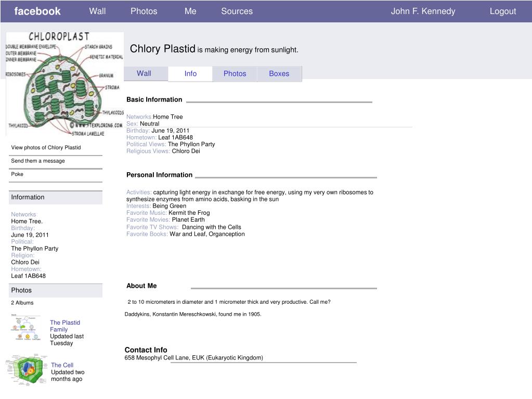Open the Wall item in top navigation
The height and width of the screenshot is (399, 532).
tap(97, 11)
